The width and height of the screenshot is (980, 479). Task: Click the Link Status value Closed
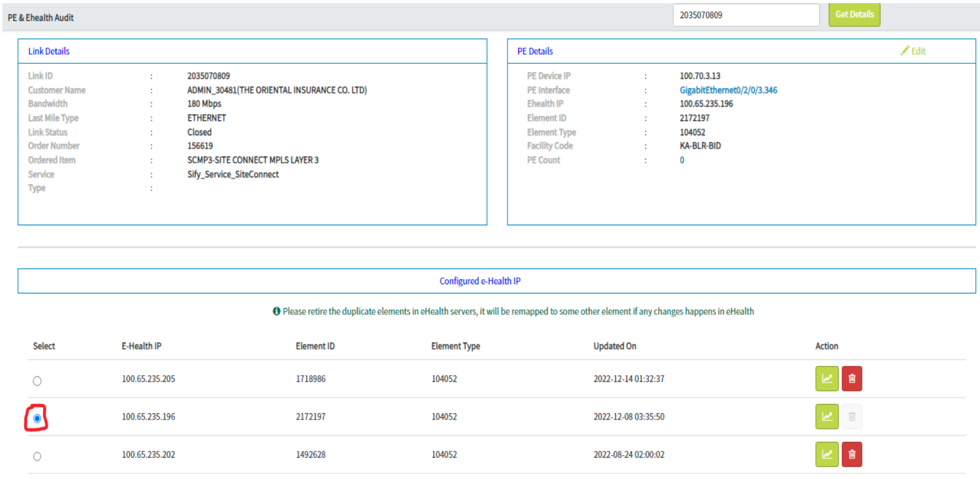(200, 132)
